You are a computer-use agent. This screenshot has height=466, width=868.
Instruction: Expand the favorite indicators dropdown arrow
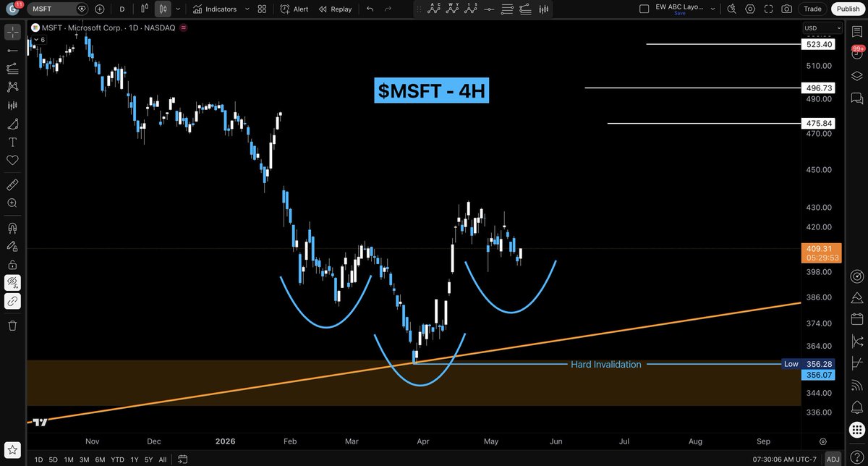(x=247, y=9)
